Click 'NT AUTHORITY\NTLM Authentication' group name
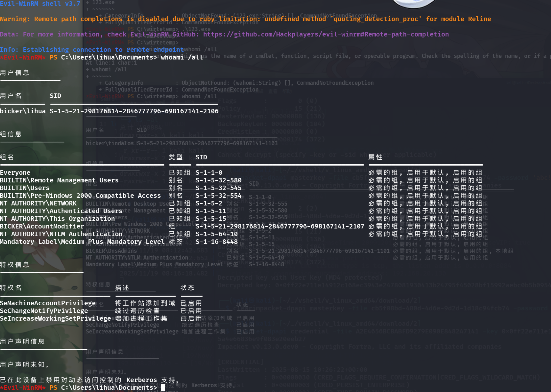Screen dimensions: 551x392 61,234
